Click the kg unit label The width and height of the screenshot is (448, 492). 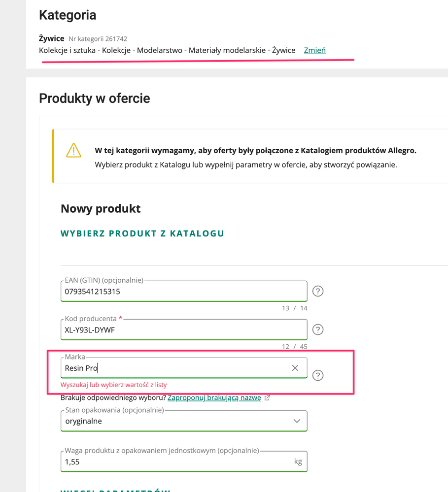298,462
